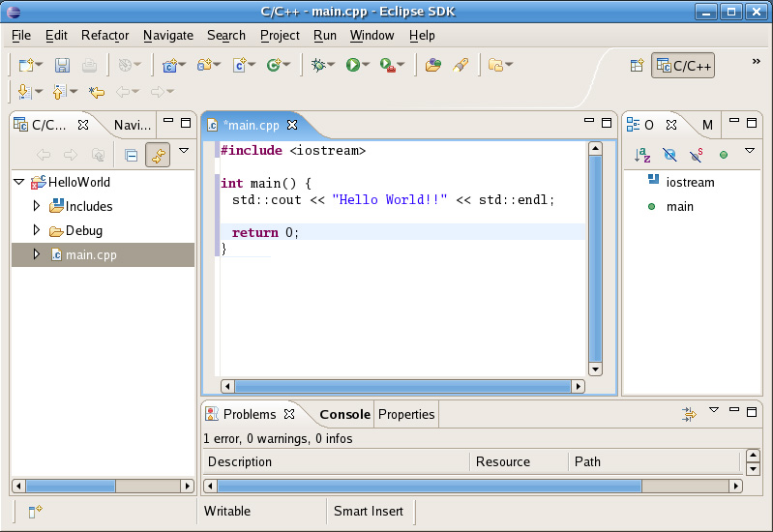This screenshot has width=773, height=532.
Task: Close the main.cpp editor tab
Action: click(292, 125)
